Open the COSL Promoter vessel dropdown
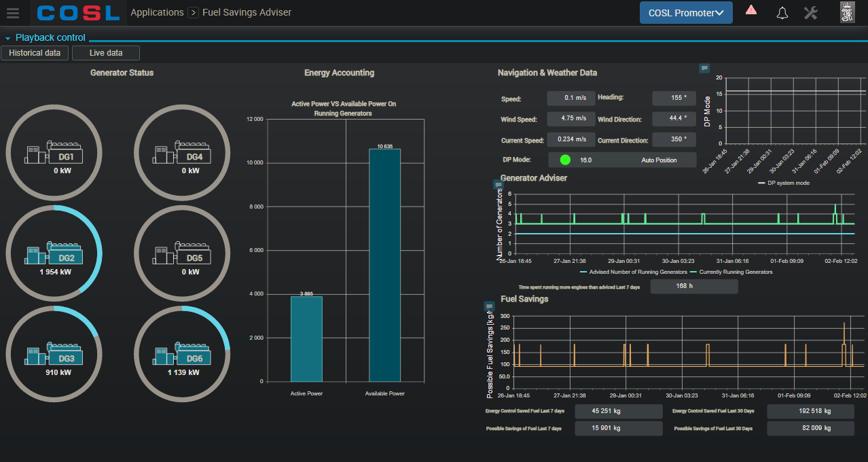 (685, 13)
